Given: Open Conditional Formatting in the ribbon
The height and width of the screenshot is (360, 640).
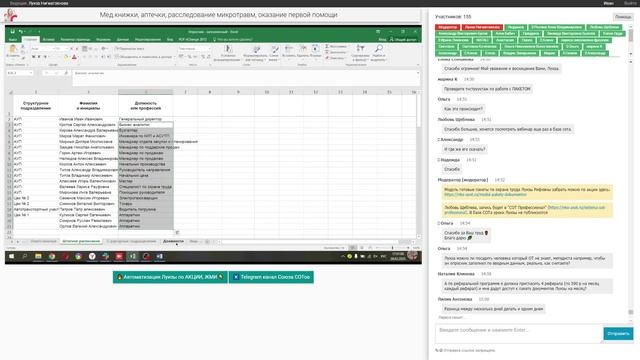Looking at the screenshot, I should pos(228,53).
